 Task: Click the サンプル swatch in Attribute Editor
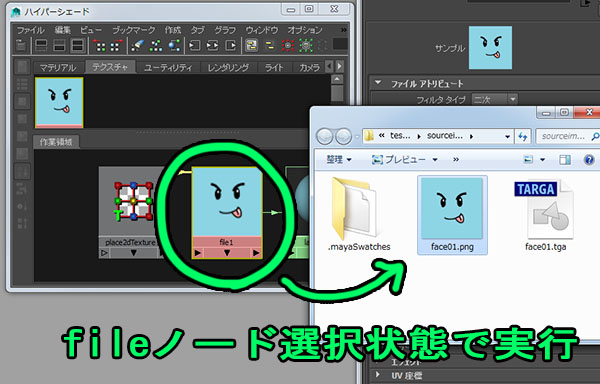pyautogui.click(x=490, y=48)
